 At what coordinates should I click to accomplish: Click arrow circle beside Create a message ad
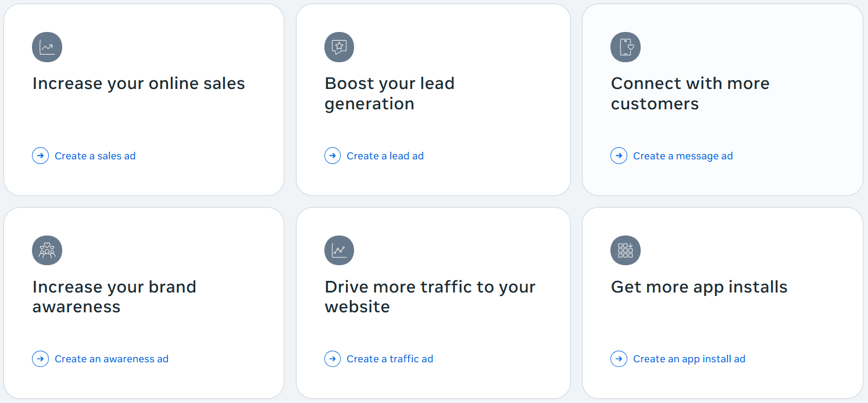point(619,156)
